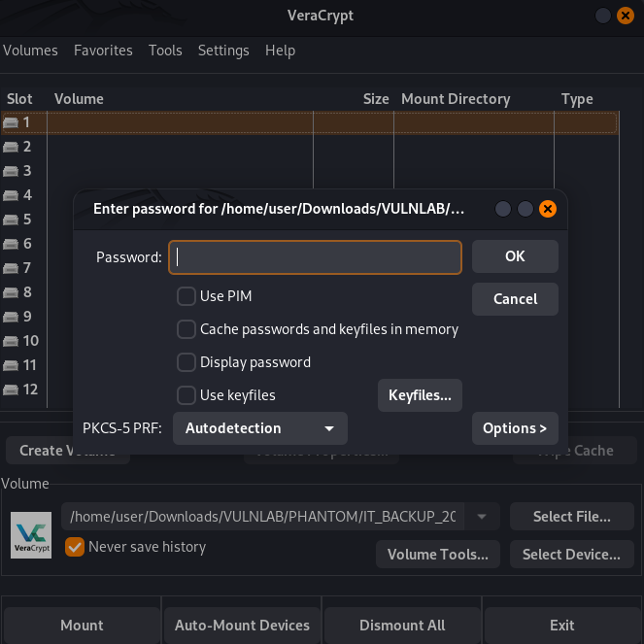644x644 pixels.
Task: Select the slot 3 drive icon
Action: tap(11, 171)
